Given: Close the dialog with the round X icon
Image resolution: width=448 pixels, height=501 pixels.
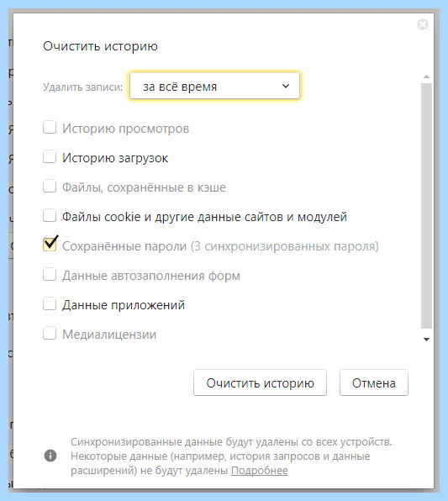Looking at the screenshot, I should 423,24.
